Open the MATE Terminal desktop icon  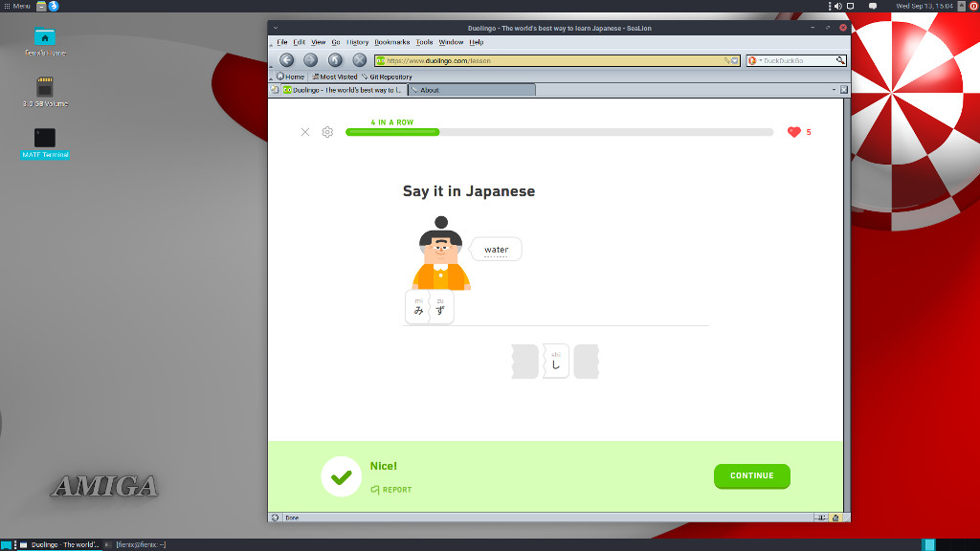point(44,143)
